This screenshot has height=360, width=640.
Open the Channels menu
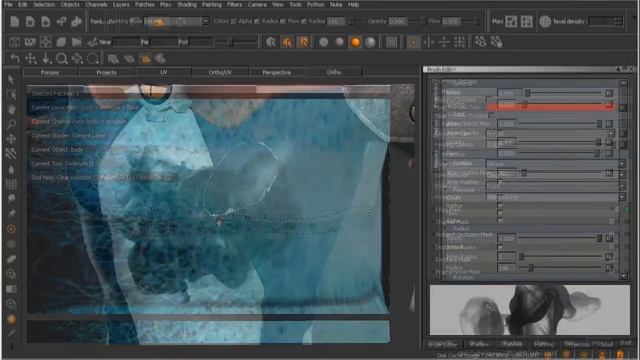96,4
